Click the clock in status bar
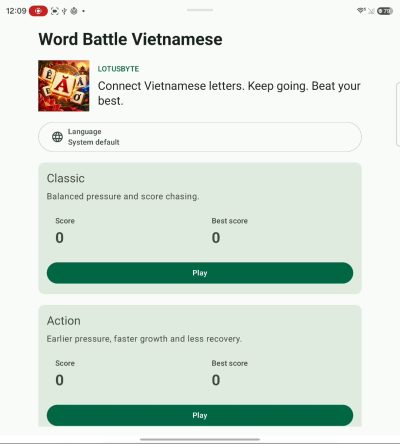 tap(16, 11)
